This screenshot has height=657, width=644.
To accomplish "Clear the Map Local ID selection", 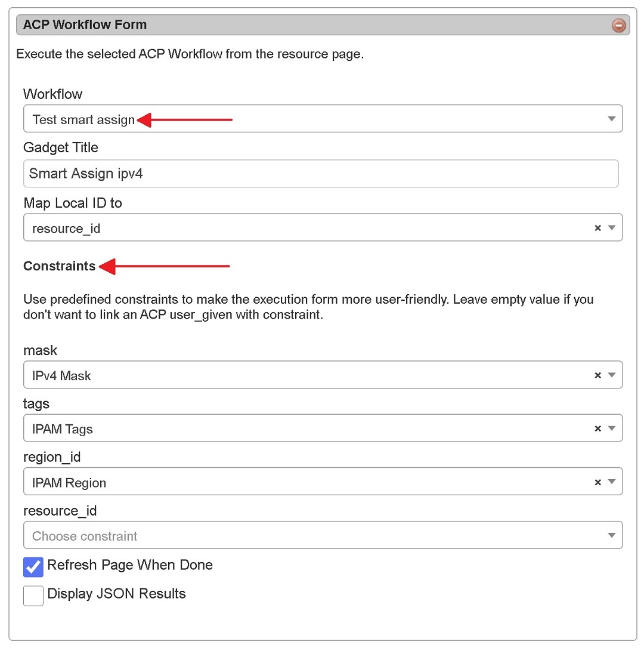I will 597,228.
